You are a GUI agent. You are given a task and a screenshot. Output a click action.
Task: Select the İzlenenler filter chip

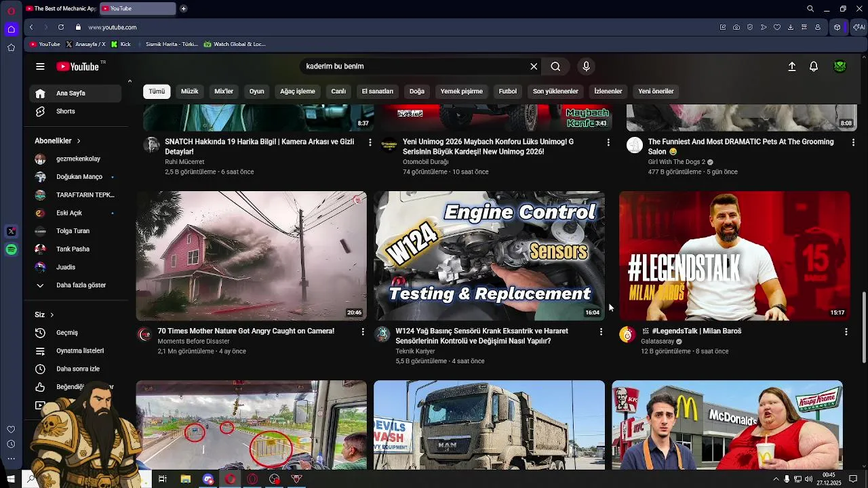(x=608, y=91)
